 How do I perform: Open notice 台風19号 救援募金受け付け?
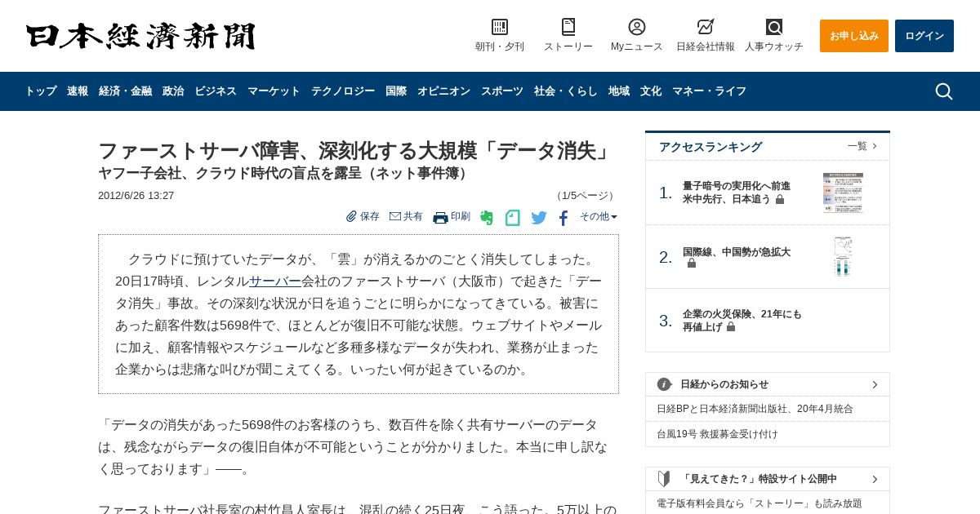click(717, 434)
